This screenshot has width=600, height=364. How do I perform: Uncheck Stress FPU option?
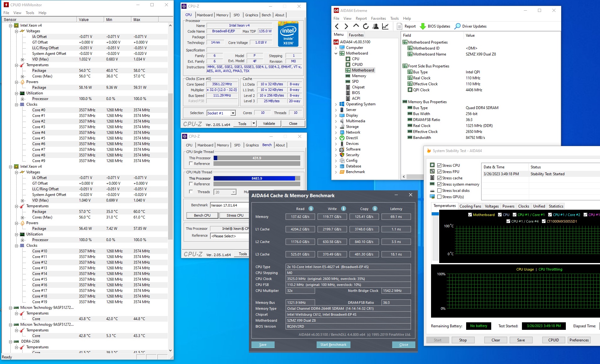coord(439,172)
